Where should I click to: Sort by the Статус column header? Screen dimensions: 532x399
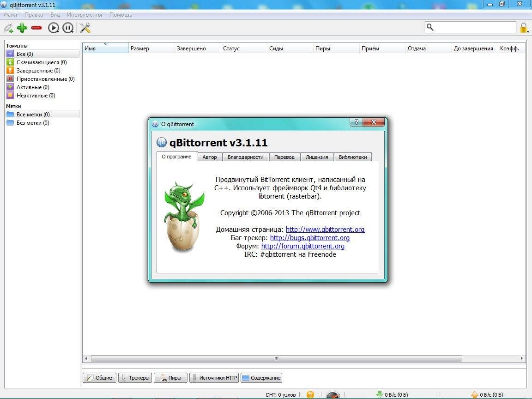[x=244, y=48]
